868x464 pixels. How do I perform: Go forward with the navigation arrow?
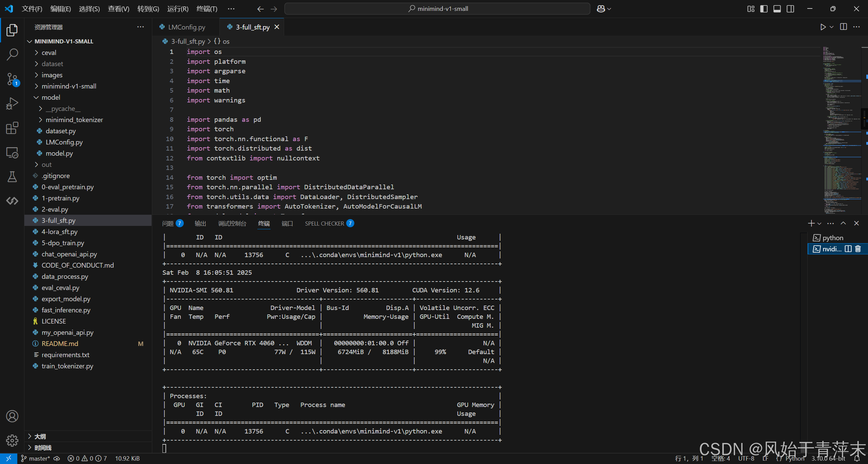(x=274, y=9)
